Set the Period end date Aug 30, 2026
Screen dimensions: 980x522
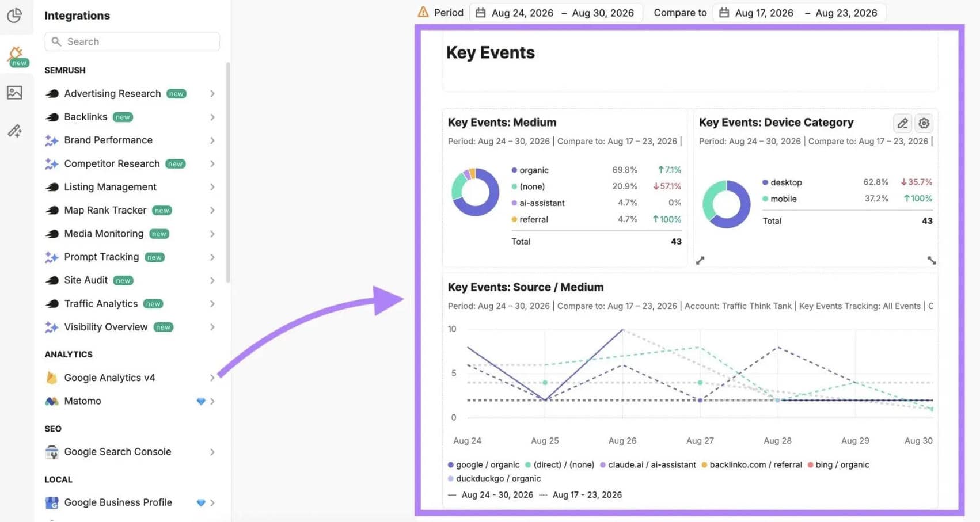coord(603,13)
